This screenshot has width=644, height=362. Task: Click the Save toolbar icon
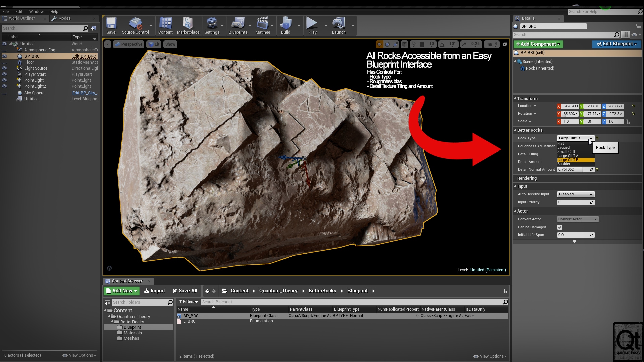tap(111, 25)
